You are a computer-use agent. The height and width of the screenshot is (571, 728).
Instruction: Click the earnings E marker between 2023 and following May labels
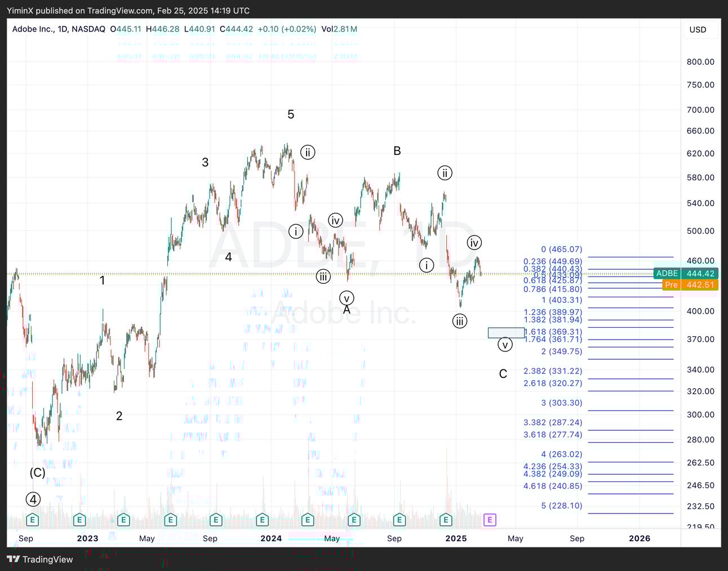[123, 520]
